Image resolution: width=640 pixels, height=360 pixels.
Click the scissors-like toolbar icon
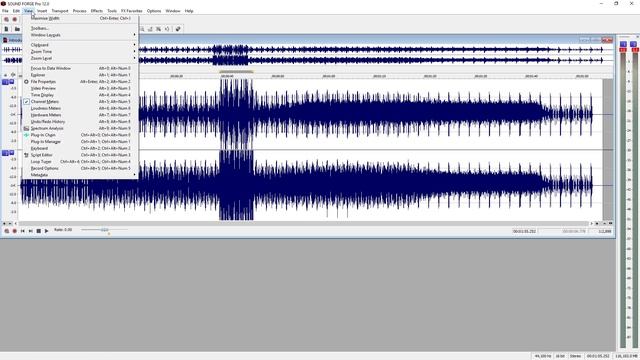pos(158,29)
